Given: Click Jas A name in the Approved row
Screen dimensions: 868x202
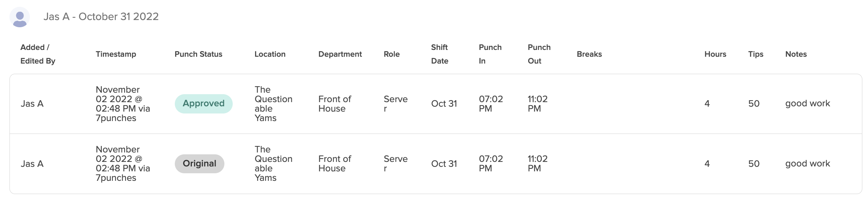Looking at the screenshot, I should tap(32, 104).
